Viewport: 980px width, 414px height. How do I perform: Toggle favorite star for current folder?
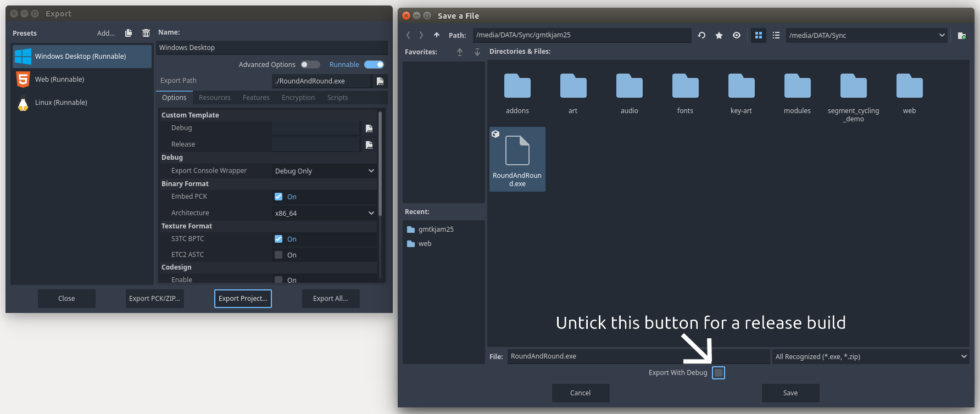click(x=719, y=35)
